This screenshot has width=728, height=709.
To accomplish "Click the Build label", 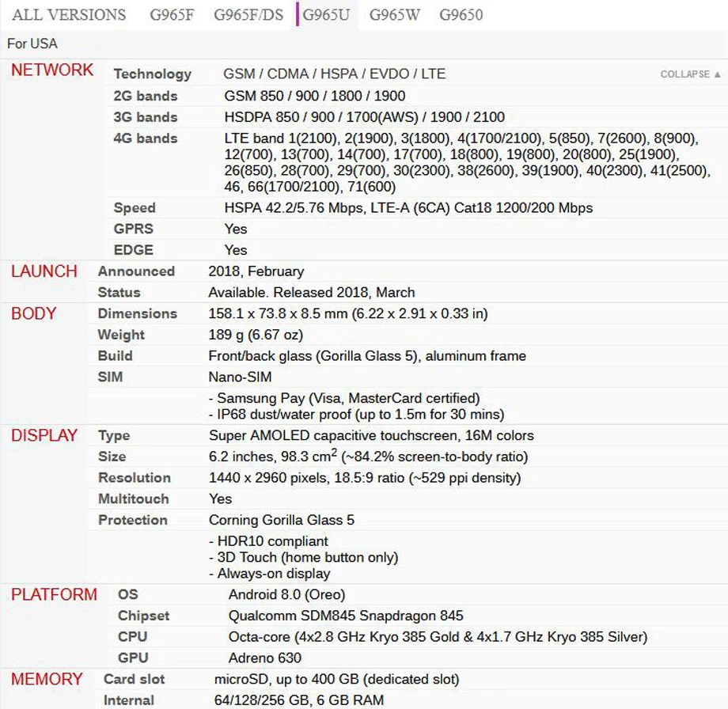I will tap(116, 356).
